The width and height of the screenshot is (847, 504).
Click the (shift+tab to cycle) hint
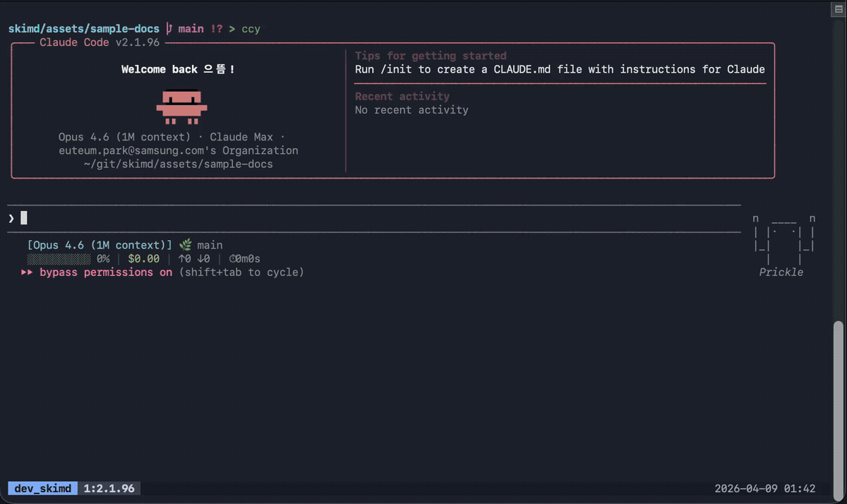241,272
